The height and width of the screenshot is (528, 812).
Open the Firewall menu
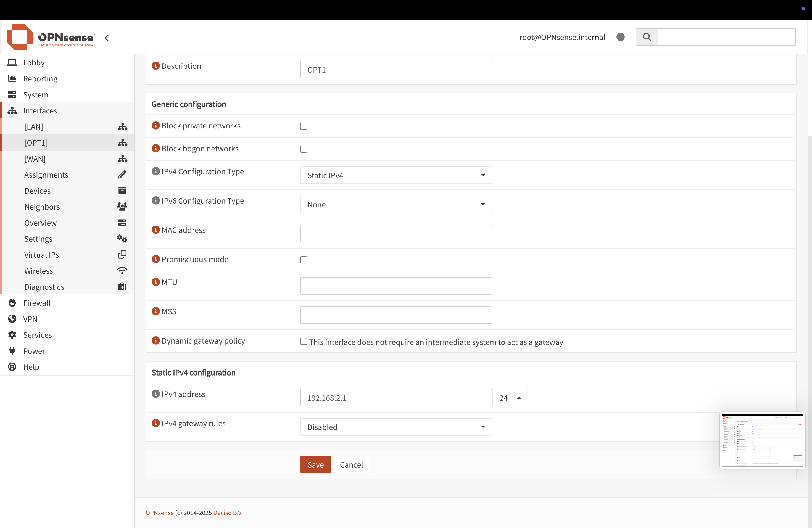point(36,303)
